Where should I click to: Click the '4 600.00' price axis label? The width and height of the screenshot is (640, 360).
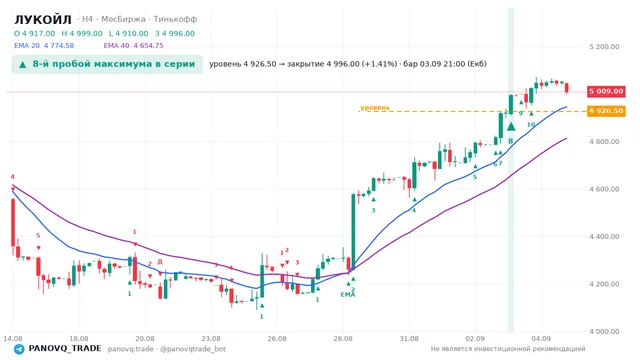click(604, 189)
